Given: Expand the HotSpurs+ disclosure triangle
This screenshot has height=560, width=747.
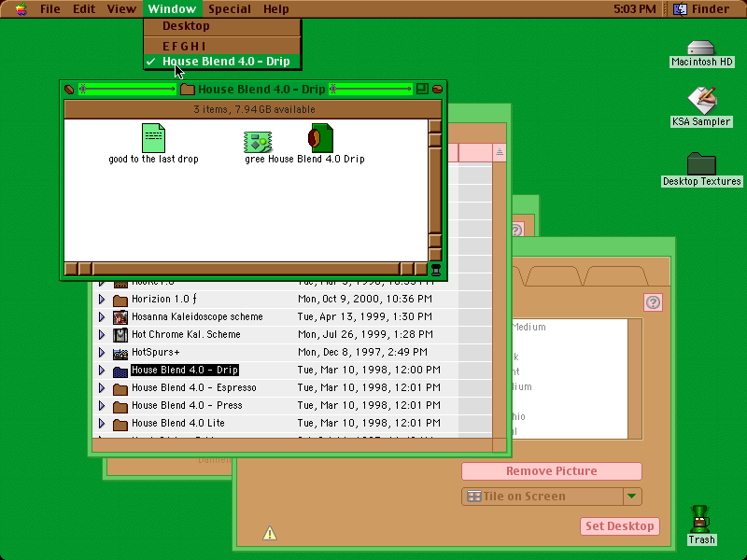Looking at the screenshot, I should 102,353.
